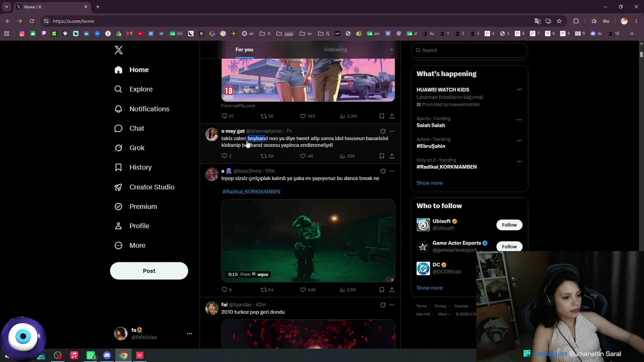Reload the page in Chrome
Image resolution: width=644 pixels, height=362 pixels.
click(x=32, y=21)
